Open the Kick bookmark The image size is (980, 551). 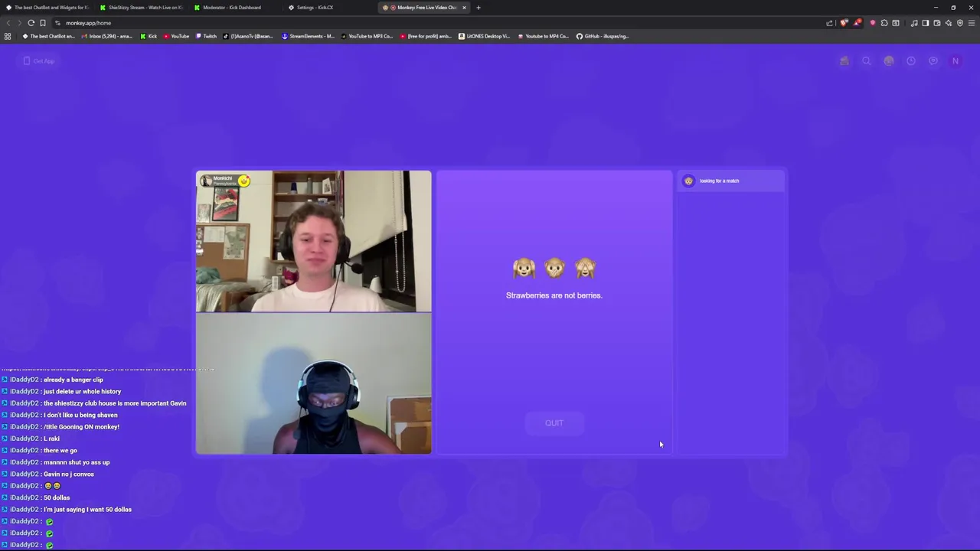pyautogui.click(x=149, y=36)
